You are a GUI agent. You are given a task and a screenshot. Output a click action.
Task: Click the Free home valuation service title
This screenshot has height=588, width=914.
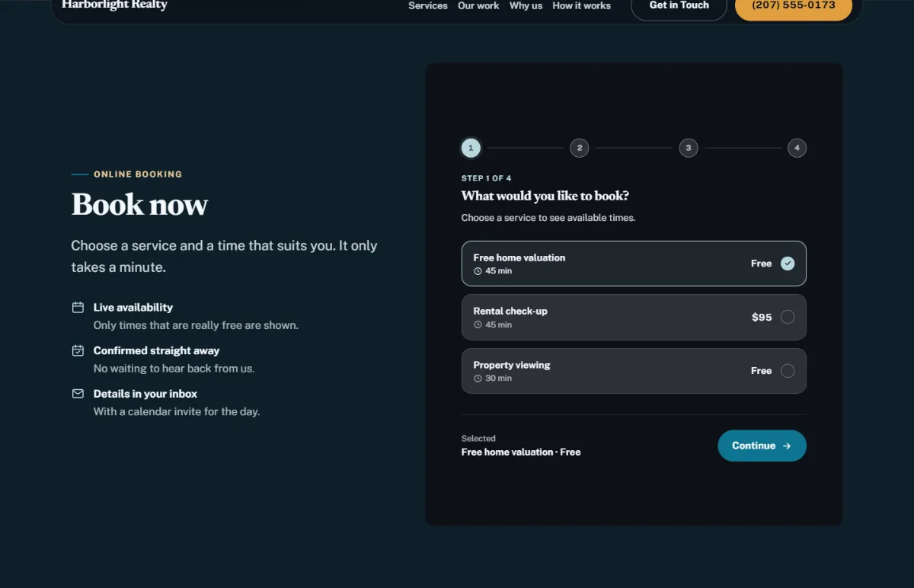tap(519, 257)
